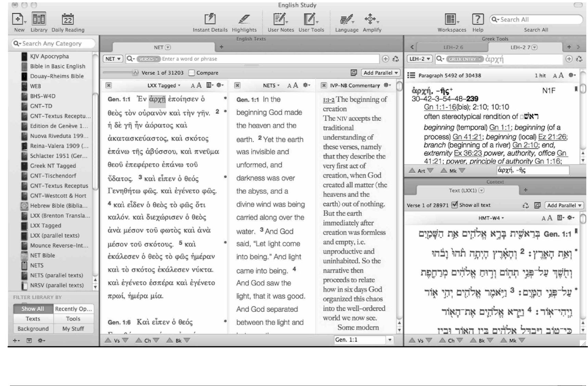Image resolution: width=588 pixels, height=386 pixels.
Task: Open User Tools in toolbar
Action: pyautogui.click(x=311, y=19)
